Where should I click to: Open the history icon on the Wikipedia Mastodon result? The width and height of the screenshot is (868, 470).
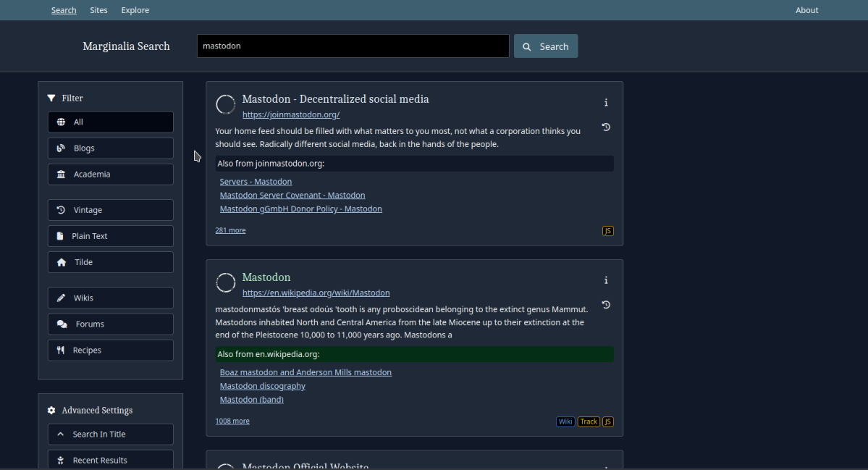click(606, 304)
